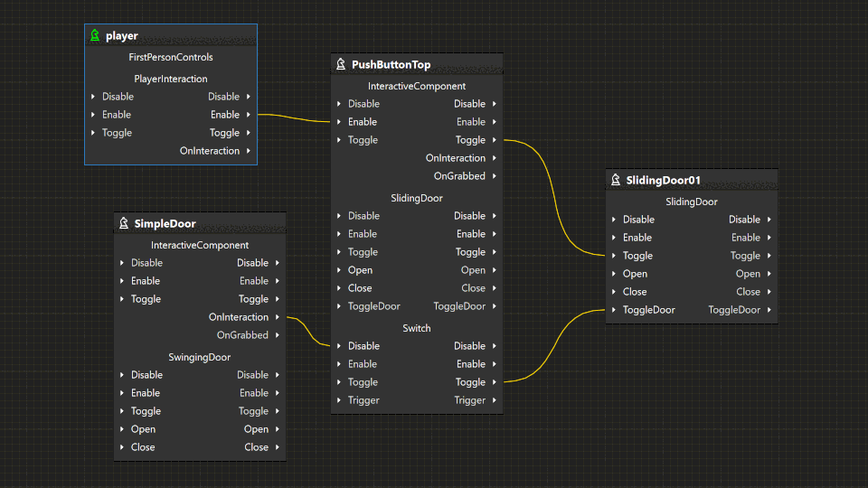868x488 pixels.
Task: Click SlidingDoor01's Toggle input port
Action: 614,256
